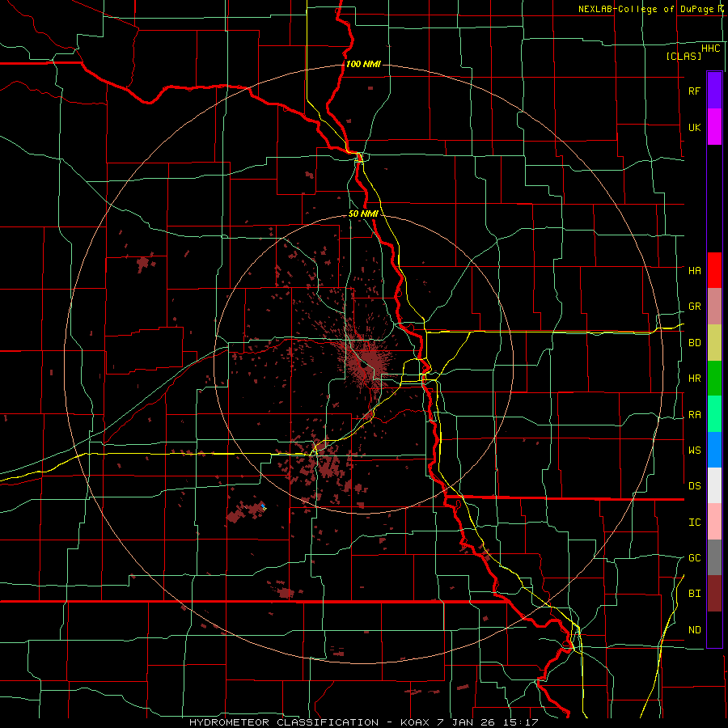Click the RA legend label
The image size is (728, 728).
[694, 415]
